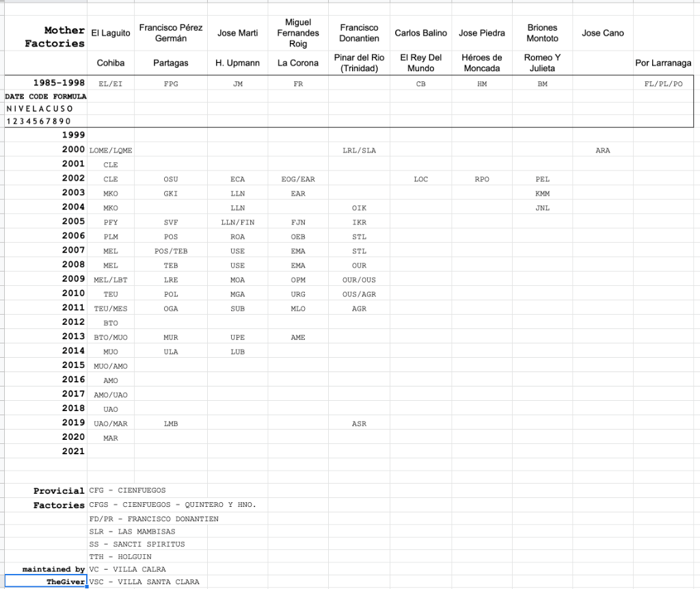
Task: Select the "ARA" cell under Jose Cano
Action: point(603,150)
